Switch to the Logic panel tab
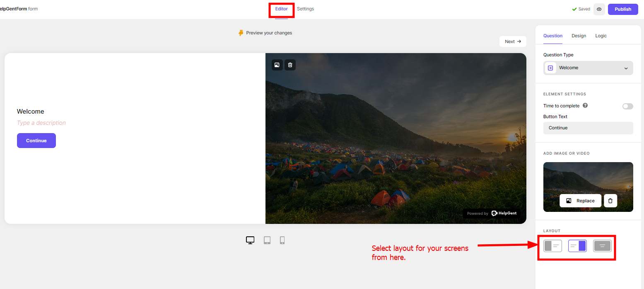644x289 pixels. click(601, 36)
